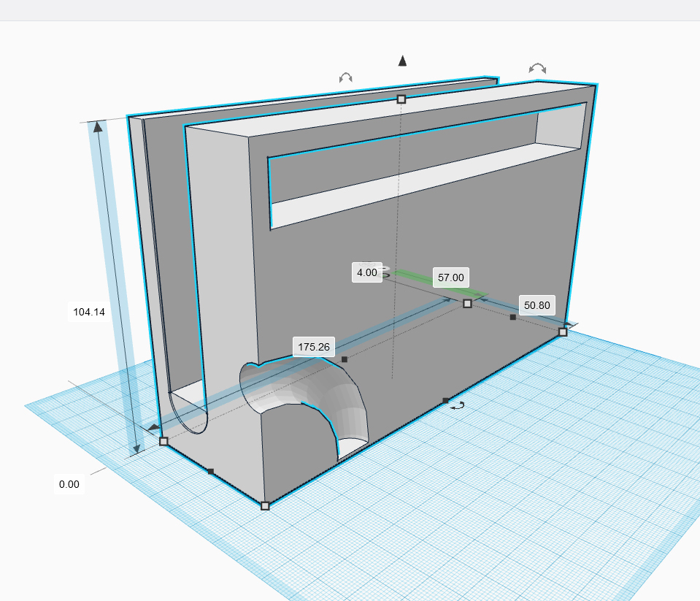Edit the 4.00 dimension value
Image resolution: width=700 pixels, height=601 pixels.
pyautogui.click(x=366, y=272)
